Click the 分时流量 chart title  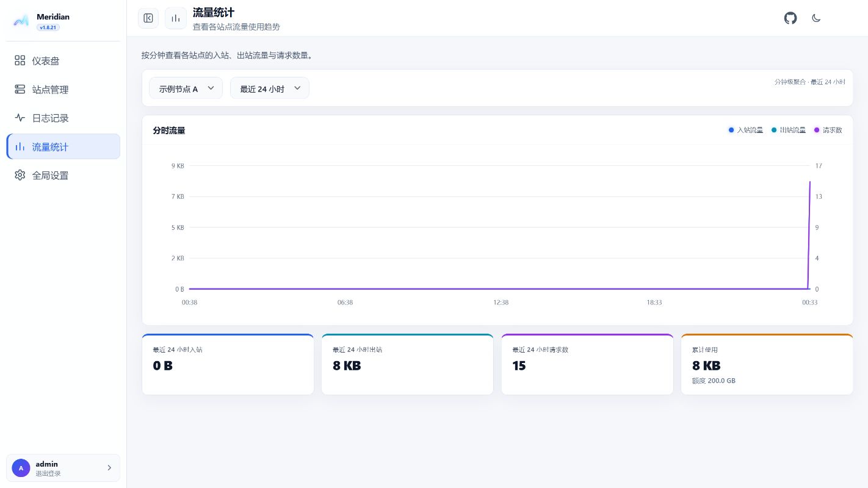(169, 131)
